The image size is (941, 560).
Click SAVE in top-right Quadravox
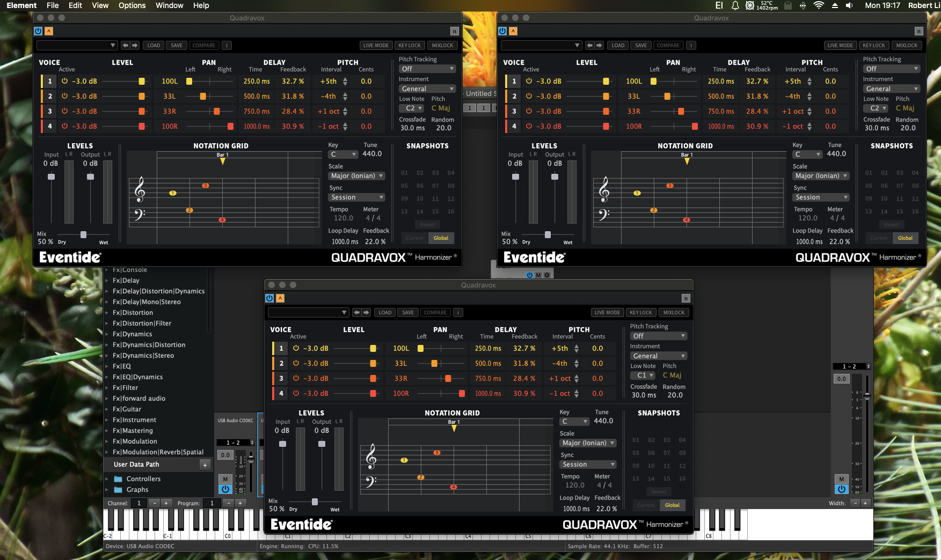641,46
